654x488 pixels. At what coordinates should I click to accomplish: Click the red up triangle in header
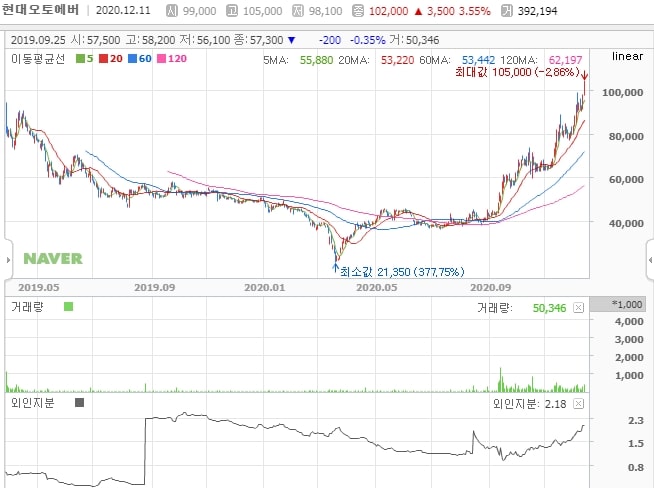(x=418, y=11)
